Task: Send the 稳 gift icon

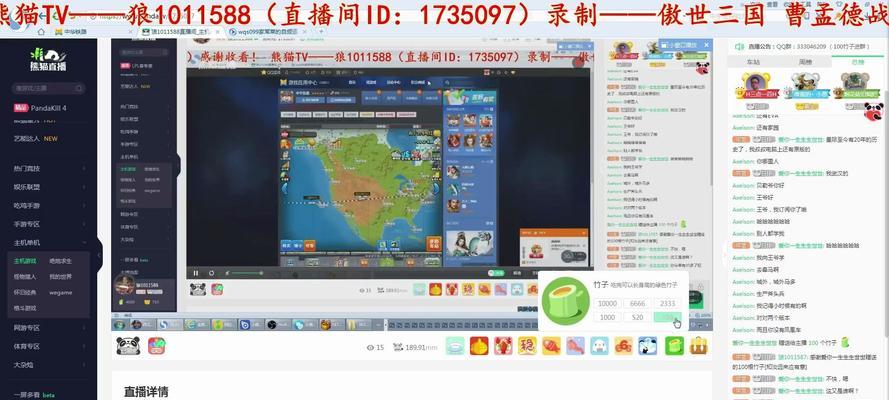Action: click(x=527, y=346)
